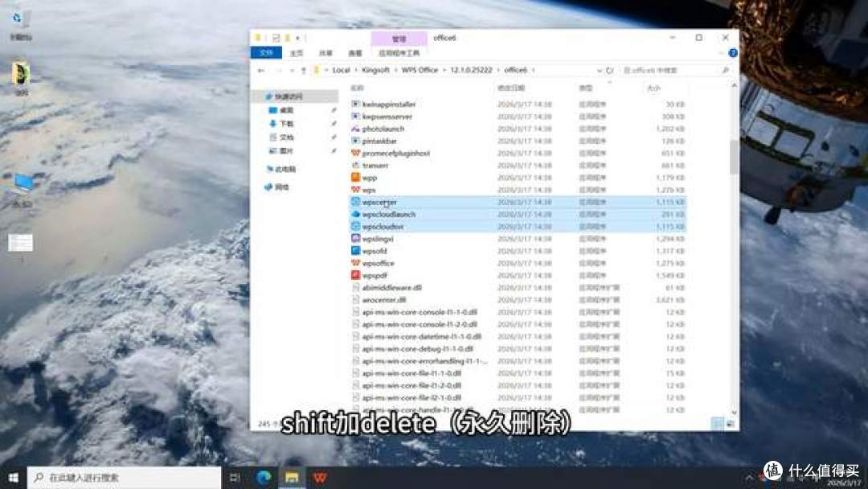
Task: Select the photolaunch file icon
Action: (x=355, y=129)
